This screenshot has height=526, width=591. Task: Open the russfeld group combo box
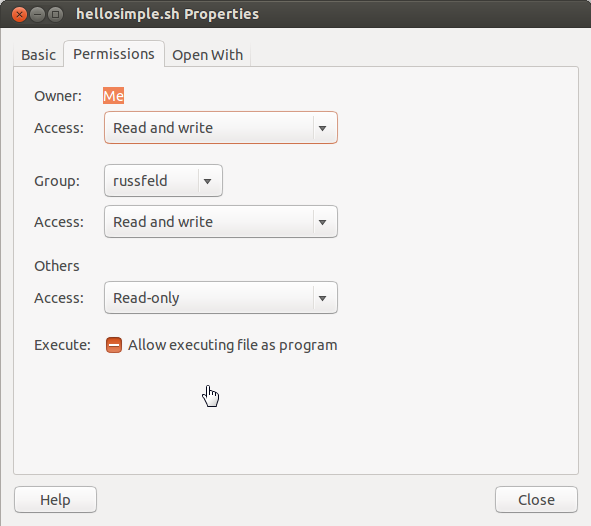(x=163, y=180)
